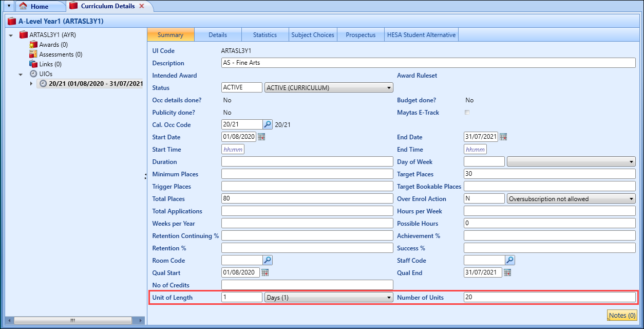The image size is (644, 329).
Task: Open the tab list dropdown arrow
Action: (8, 6)
